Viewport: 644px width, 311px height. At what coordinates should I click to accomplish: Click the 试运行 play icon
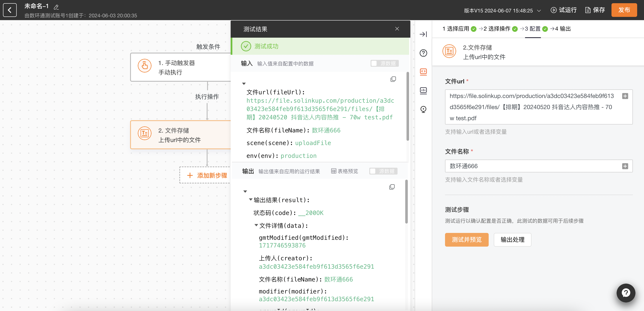[x=553, y=10]
